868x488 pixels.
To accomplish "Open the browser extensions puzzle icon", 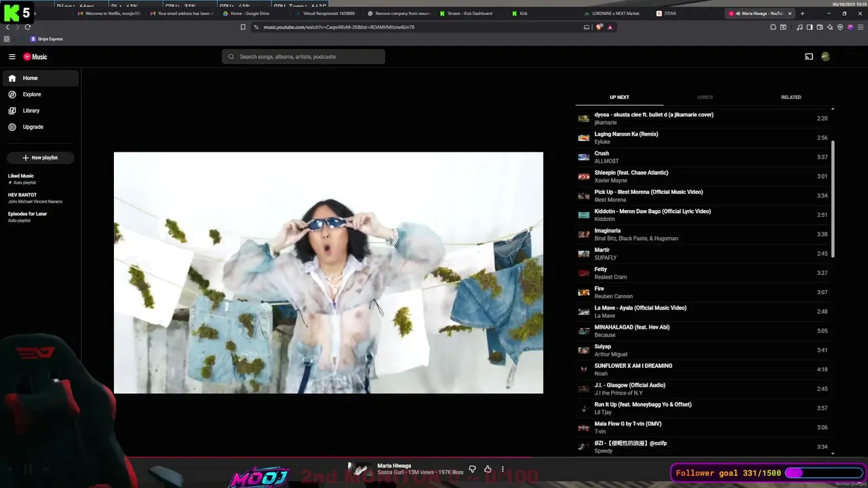I will click(773, 27).
